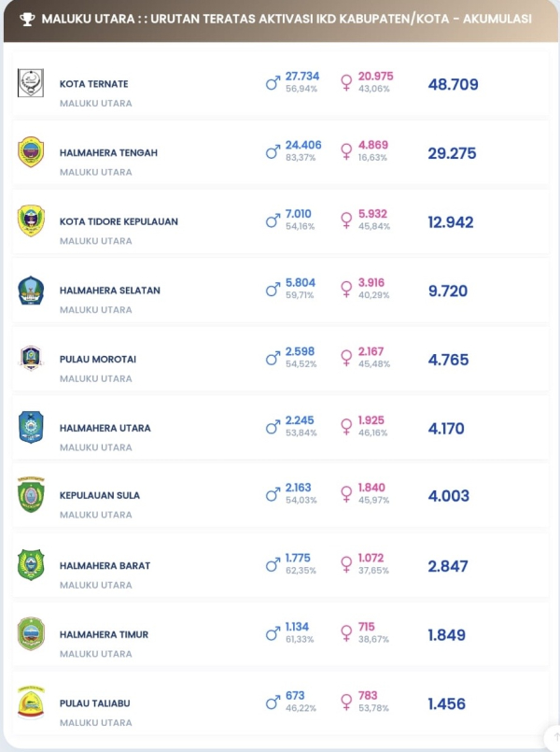Screen dimensions: 560x752
Task: Click the female count 4.869 Halmahera Tengah
Action: coord(373,145)
